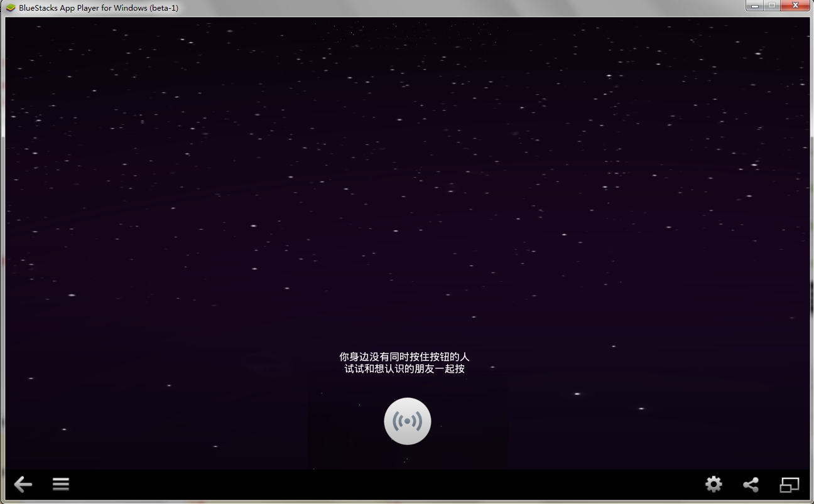The height and width of the screenshot is (504, 814).
Task: Click the BlueStacks logo in title bar
Action: click(10, 8)
